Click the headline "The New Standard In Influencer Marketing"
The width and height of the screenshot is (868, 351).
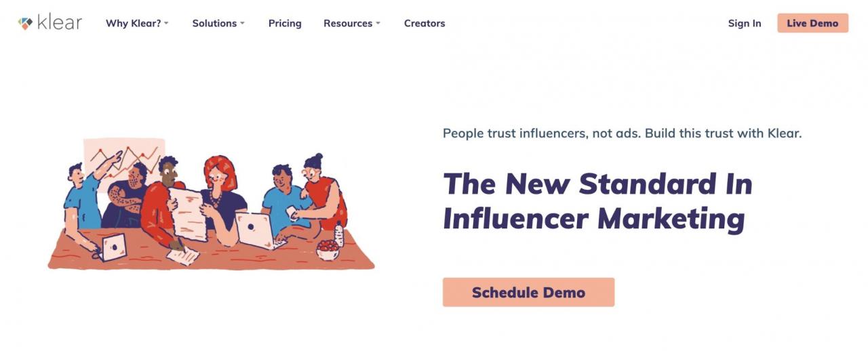(x=597, y=201)
